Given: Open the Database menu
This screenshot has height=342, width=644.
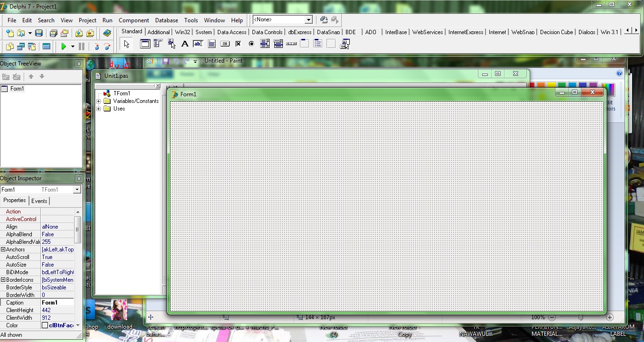Looking at the screenshot, I should pos(166,20).
